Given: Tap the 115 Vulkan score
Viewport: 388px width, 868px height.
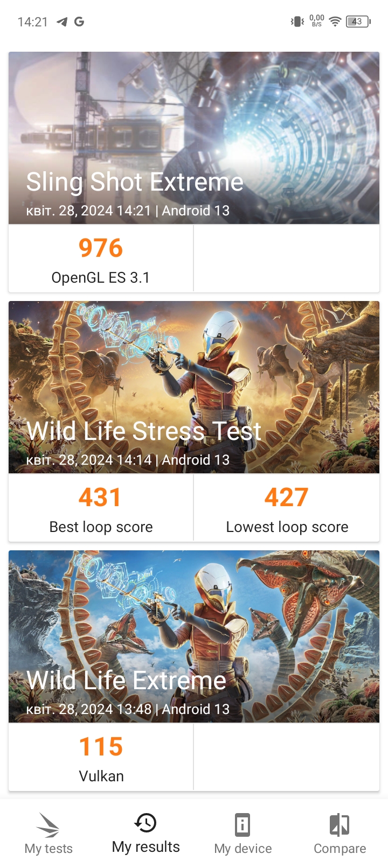Looking at the screenshot, I should pyautogui.click(x=101, y=758).
